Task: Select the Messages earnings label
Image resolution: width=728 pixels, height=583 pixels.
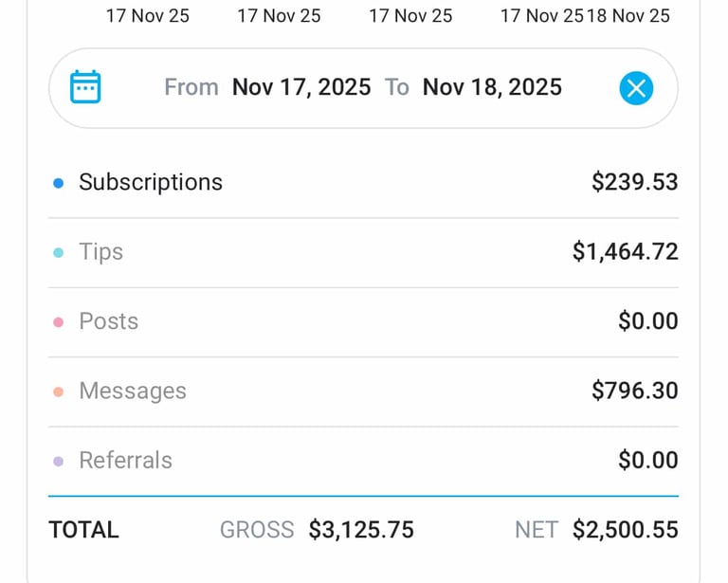Action: (x=132, y=391)
